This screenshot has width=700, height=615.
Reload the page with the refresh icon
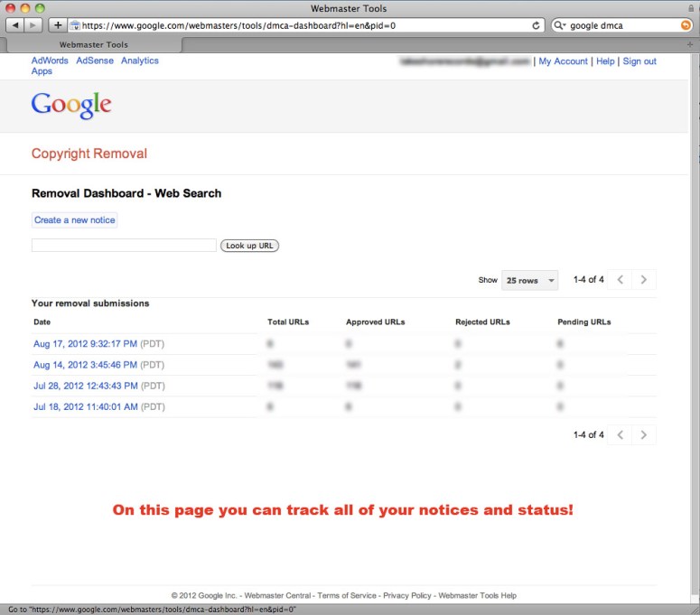pyautogui.click(x=537, y=25)
